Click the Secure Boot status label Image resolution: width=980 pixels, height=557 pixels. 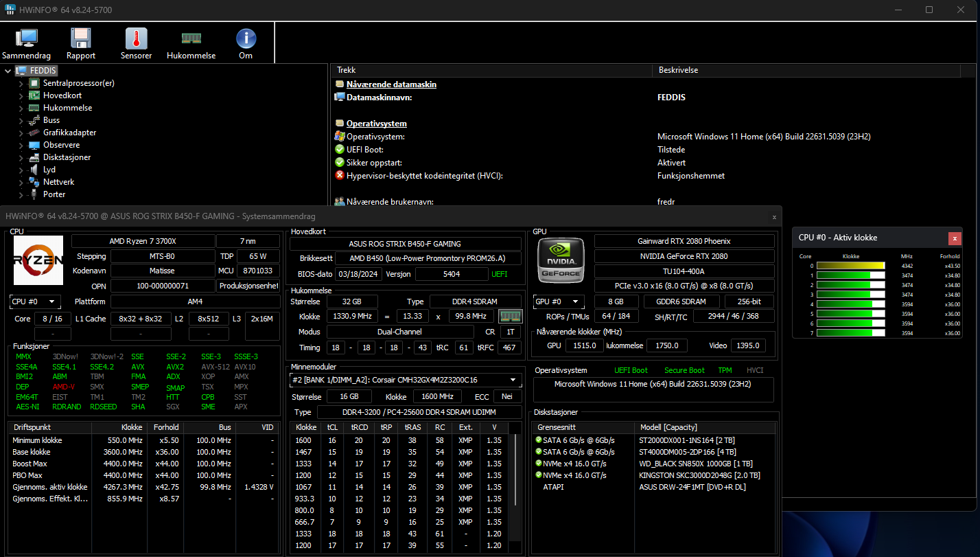tap(684, 370)
